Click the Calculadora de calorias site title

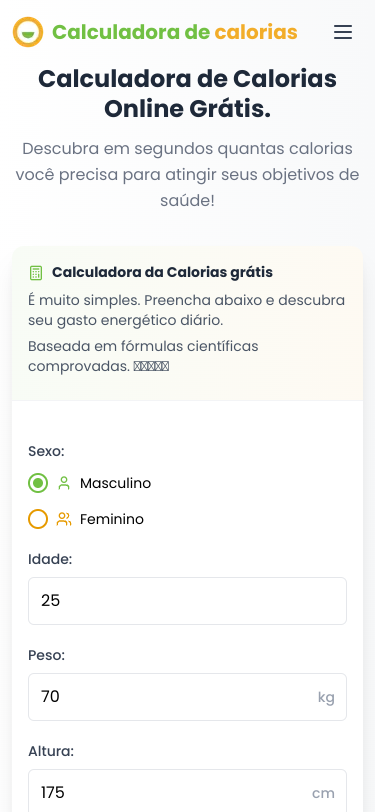[175, 32]
